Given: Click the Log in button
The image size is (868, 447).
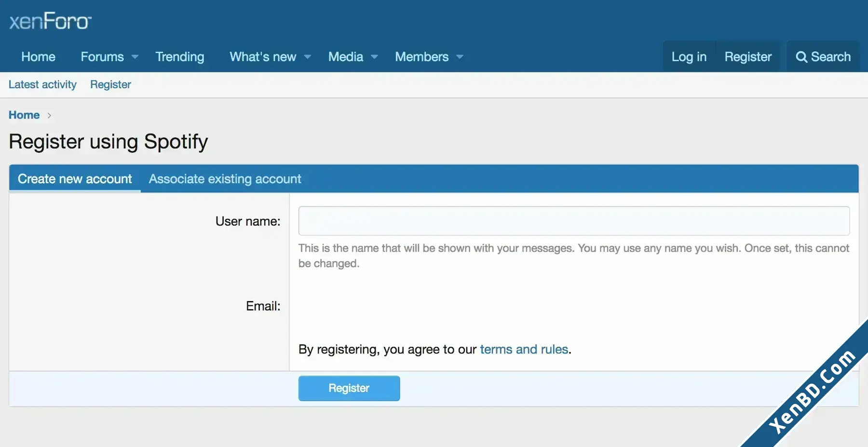Looking at the screenshot, I should [689, 57].
